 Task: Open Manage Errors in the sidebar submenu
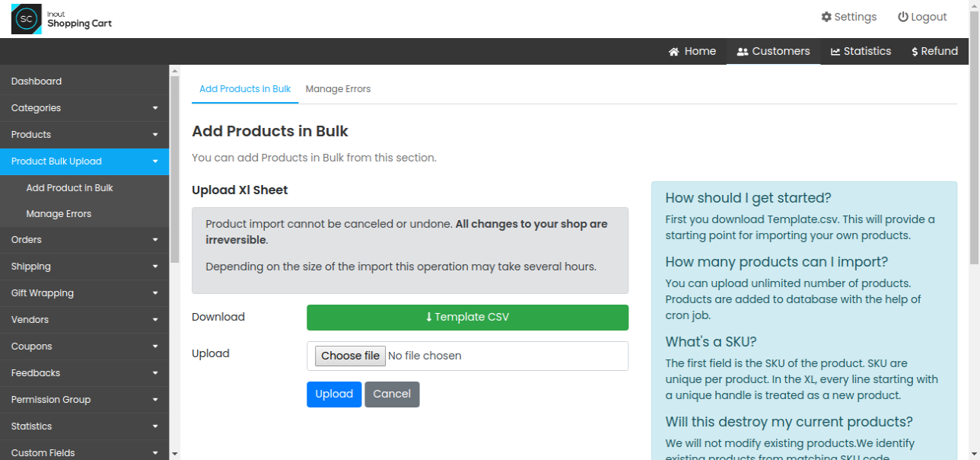pyautogui.click(x=59, y=214)
